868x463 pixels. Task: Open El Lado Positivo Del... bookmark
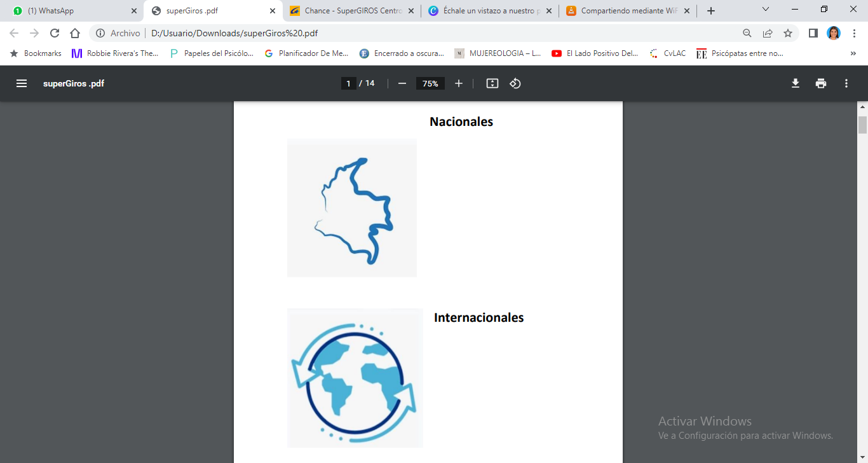coord(595,53)
